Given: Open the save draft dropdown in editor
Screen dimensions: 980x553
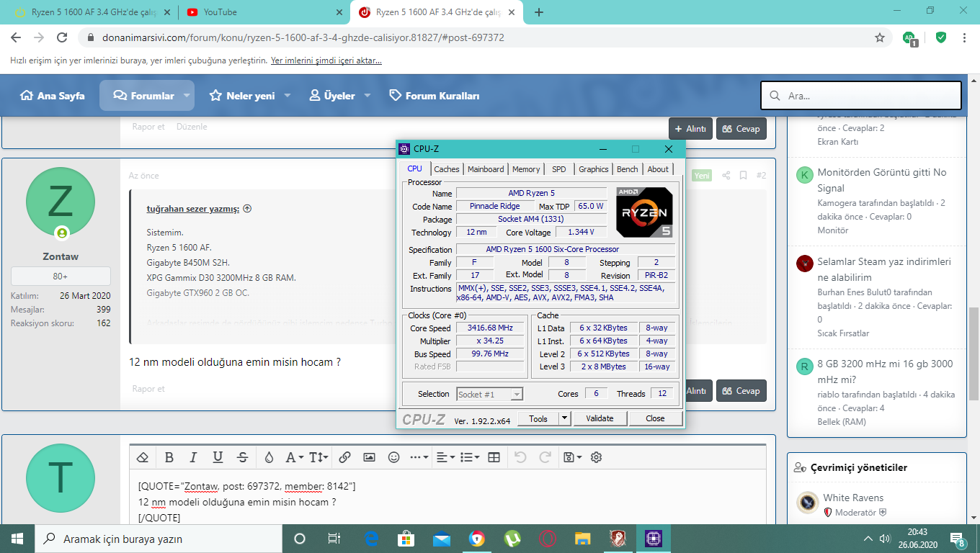Looking at the screenshot, I should (572, 457).
